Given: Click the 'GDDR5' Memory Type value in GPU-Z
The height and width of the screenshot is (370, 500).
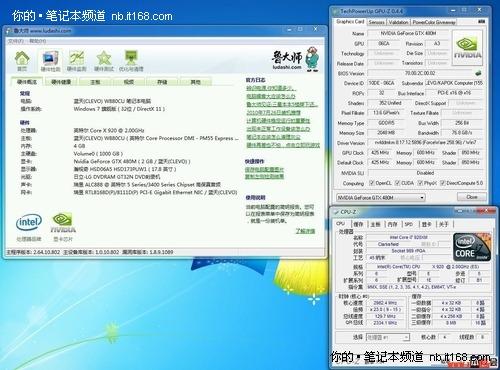Looking at the screenshot, I should tap(386, 123).
